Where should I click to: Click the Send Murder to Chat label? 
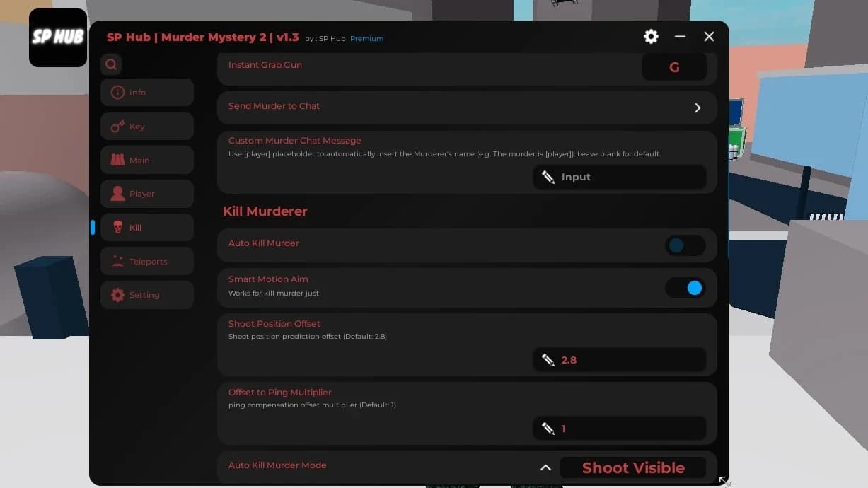click(x=274, y=106)
